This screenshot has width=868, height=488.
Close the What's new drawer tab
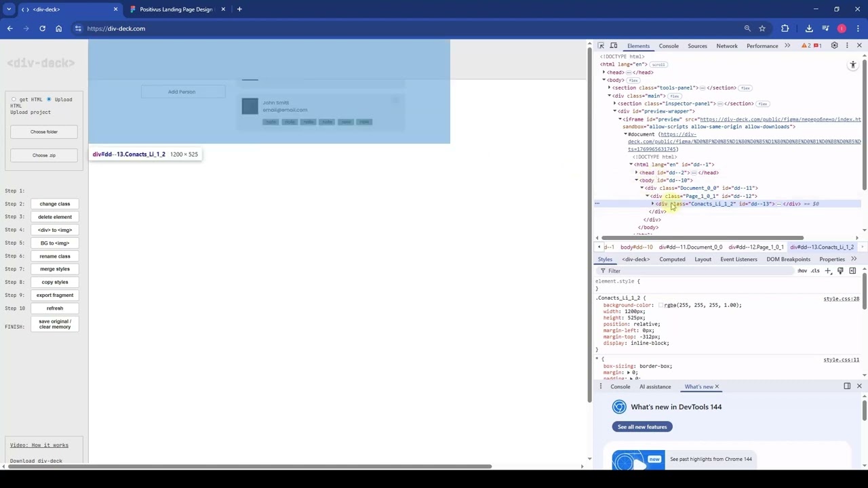coord(717,387)
